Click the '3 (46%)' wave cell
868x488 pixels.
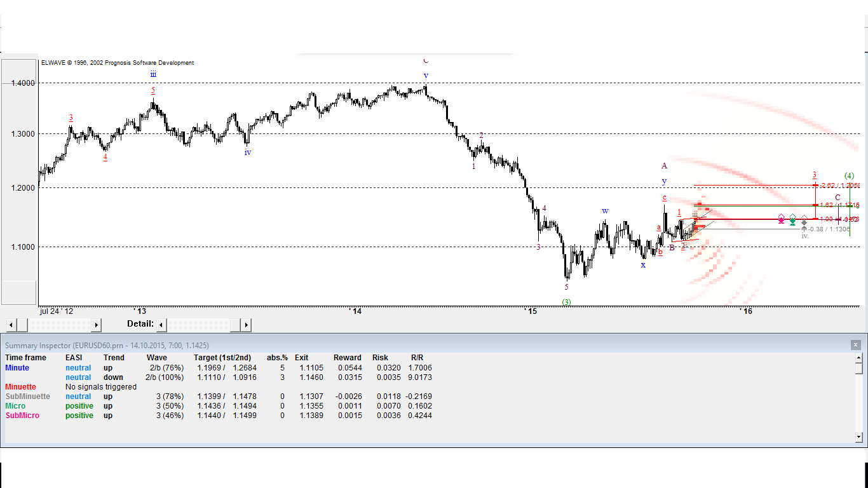(170, 416)
